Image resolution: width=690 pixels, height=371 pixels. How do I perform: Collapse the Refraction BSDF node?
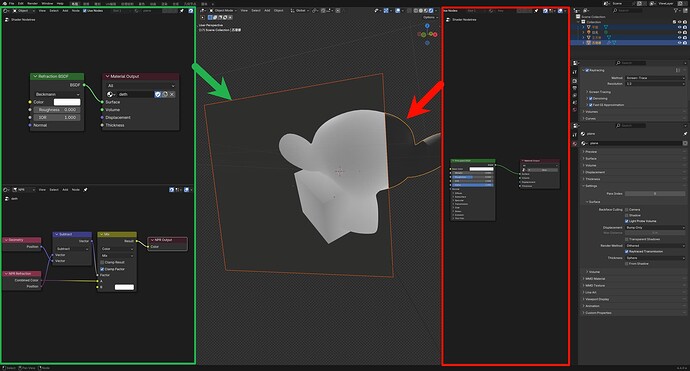point(34,77)
